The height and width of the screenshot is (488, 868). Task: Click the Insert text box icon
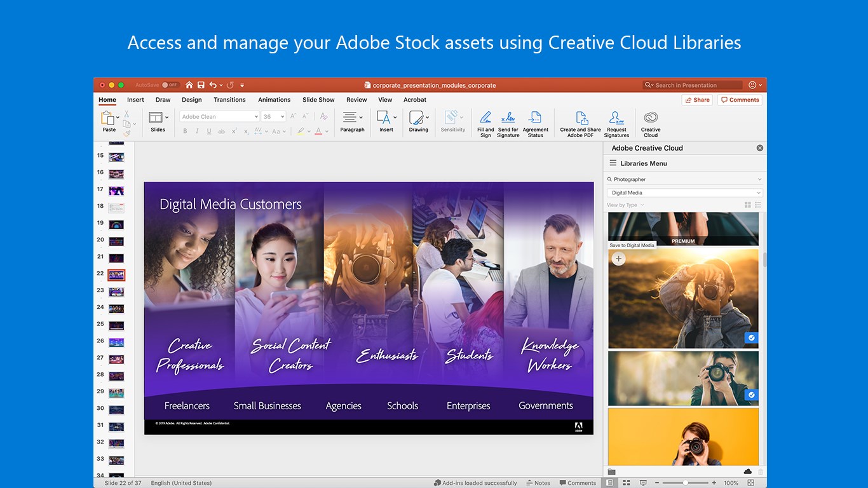point(383,118)
